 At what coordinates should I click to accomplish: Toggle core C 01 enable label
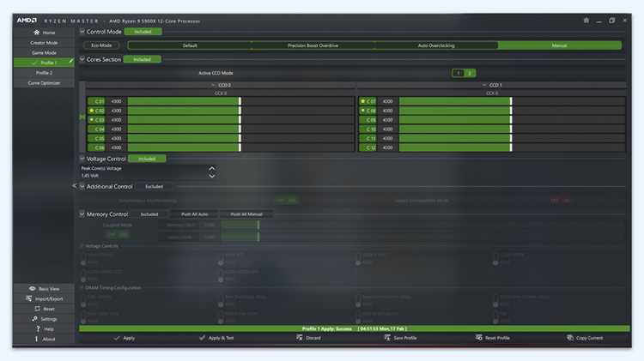click(x=96, y=101)
